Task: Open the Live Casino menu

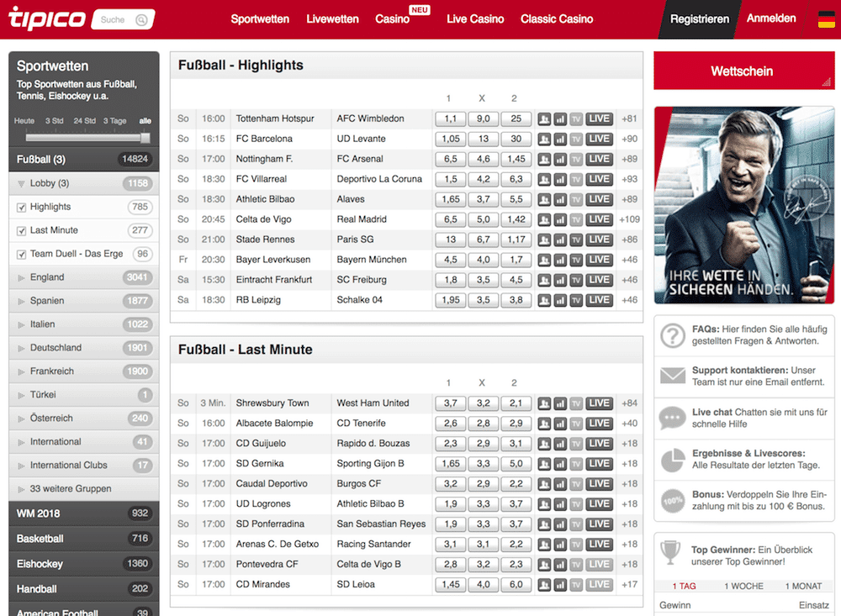Action: 475,19
